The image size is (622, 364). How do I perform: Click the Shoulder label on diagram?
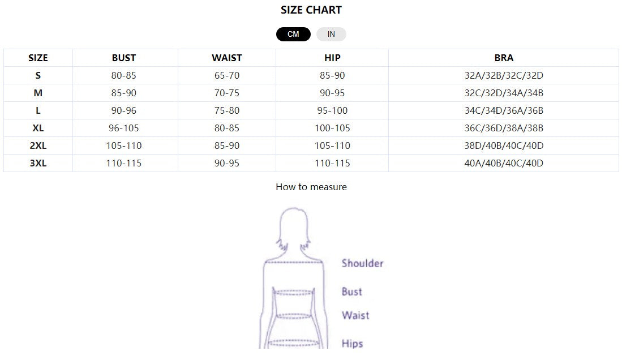(x=362, y=263)
